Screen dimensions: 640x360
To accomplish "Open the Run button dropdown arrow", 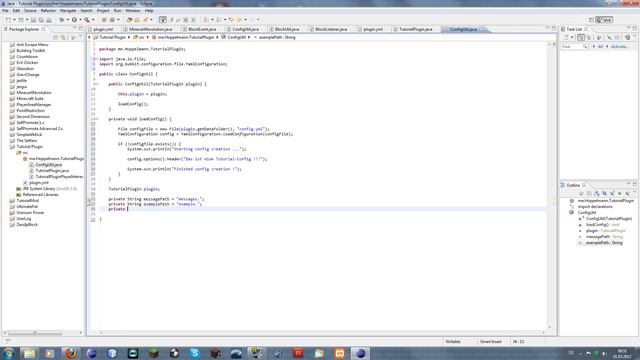I will [x=80, y=20].
